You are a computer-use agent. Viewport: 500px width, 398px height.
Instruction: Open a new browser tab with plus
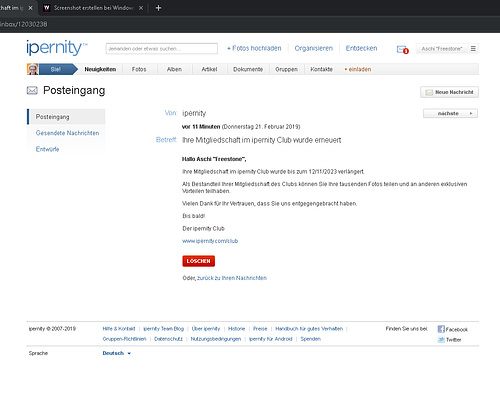coord(158,8)
